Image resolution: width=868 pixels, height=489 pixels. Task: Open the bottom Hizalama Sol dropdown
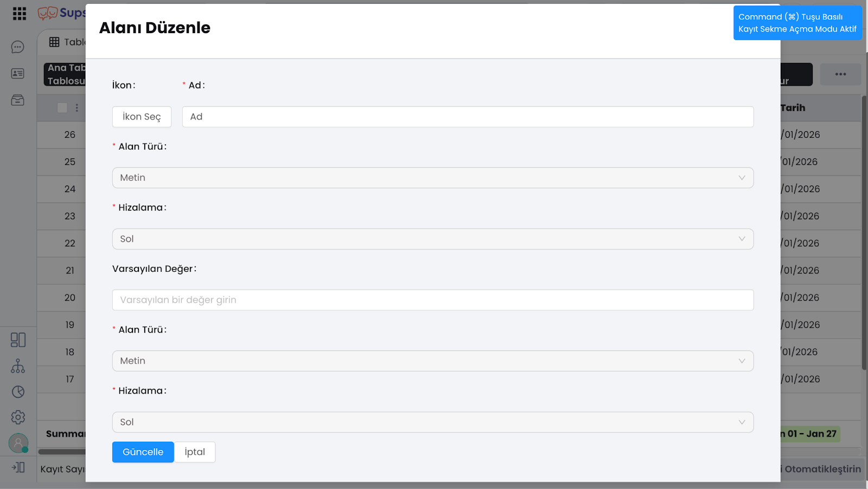[432, 422]
